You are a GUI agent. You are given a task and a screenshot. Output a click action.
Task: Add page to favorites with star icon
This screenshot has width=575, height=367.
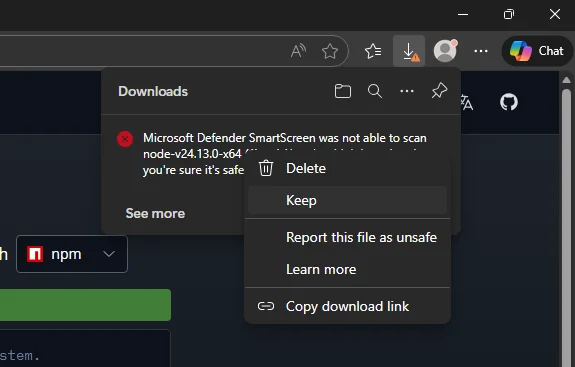330,51
